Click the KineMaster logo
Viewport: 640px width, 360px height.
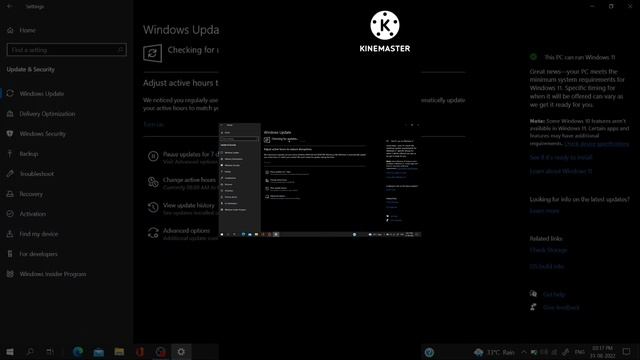point(385,31)
